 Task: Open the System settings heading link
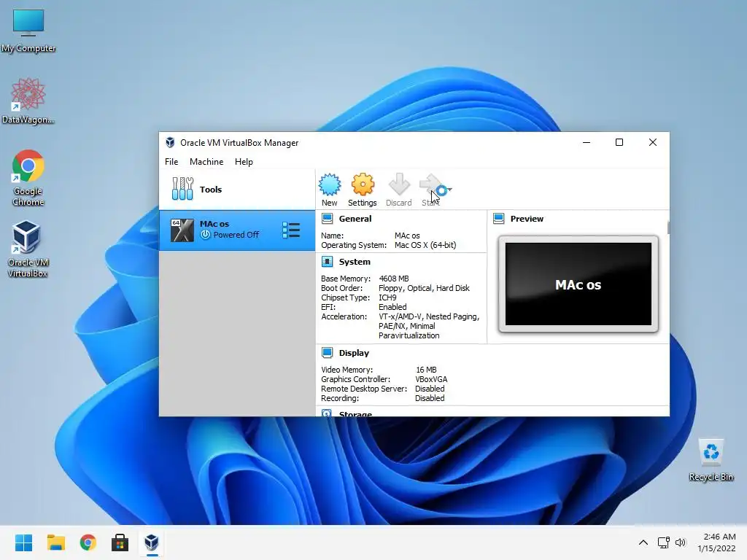[355, 262]
